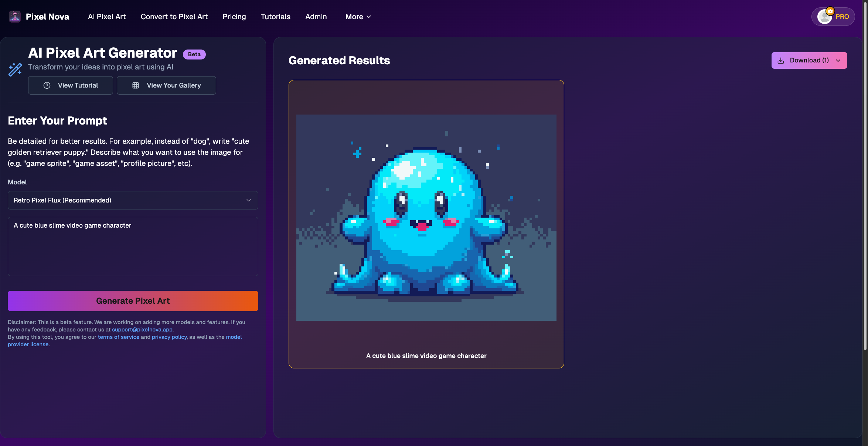Click the Pixel Nova logo icon
The height and width of the screenshot is (446, 868).
(x=15, y=17)
